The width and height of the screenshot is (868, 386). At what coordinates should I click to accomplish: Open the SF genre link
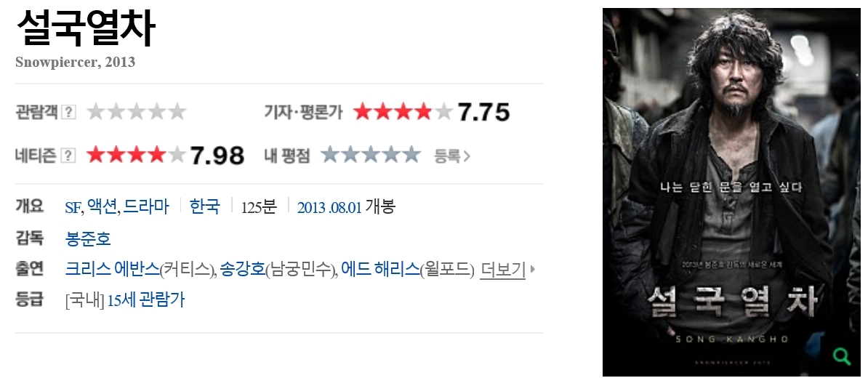73,208
